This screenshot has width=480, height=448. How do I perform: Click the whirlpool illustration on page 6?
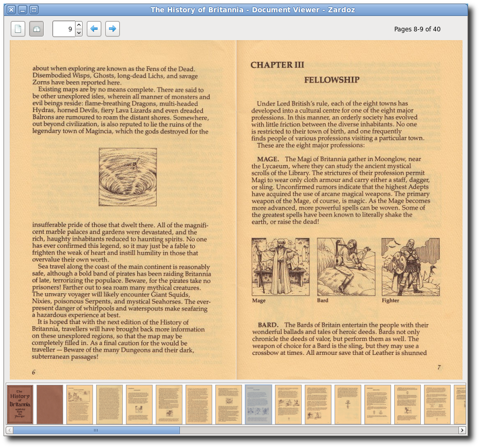pos(127,177)
